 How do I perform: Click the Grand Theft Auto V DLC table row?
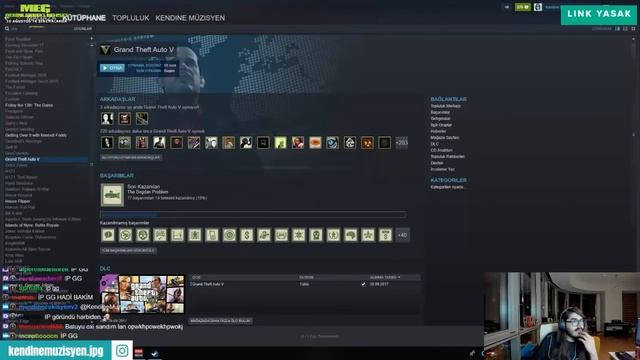tap(304, 284)
